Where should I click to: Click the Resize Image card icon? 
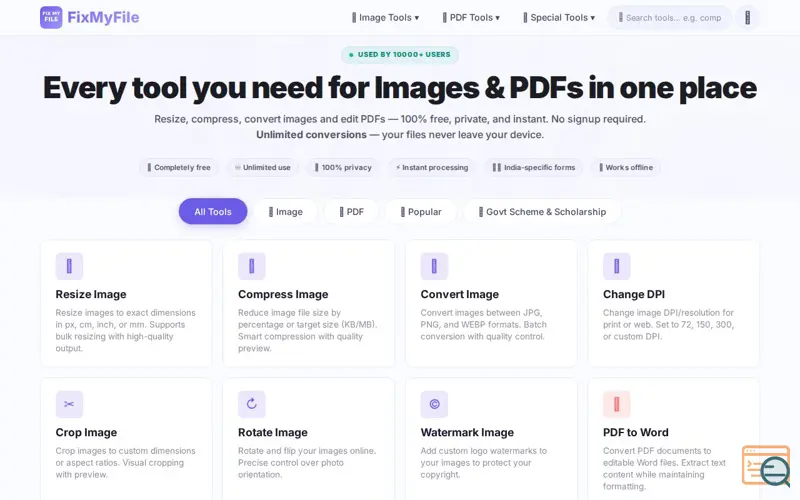coord(69,266)
